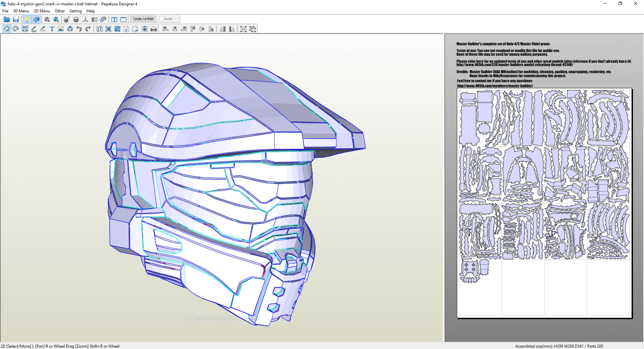
Task: Open the Setting menu
Action: click(x=75, y=11)
